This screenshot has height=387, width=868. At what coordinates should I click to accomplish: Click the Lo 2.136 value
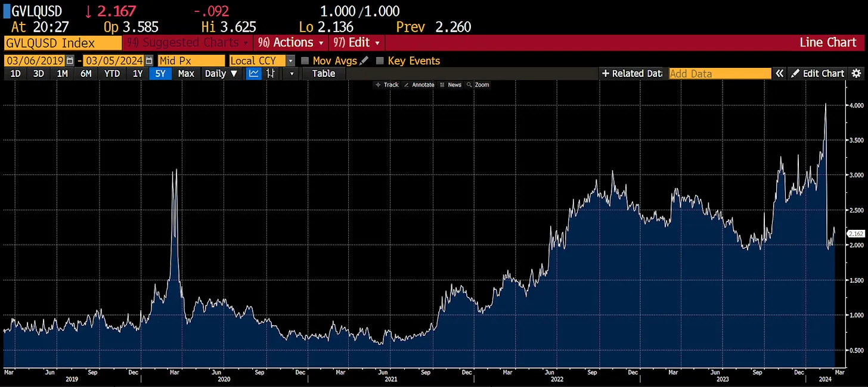[326, 27]
